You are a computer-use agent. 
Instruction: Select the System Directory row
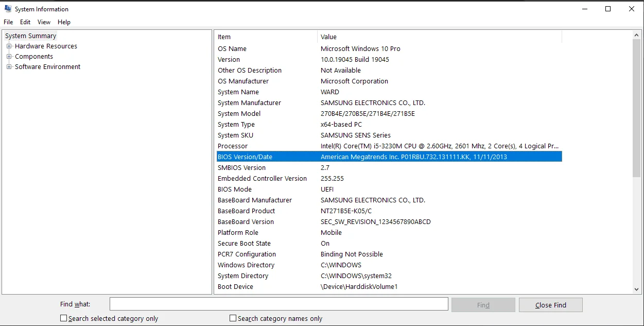pos(389,276)
